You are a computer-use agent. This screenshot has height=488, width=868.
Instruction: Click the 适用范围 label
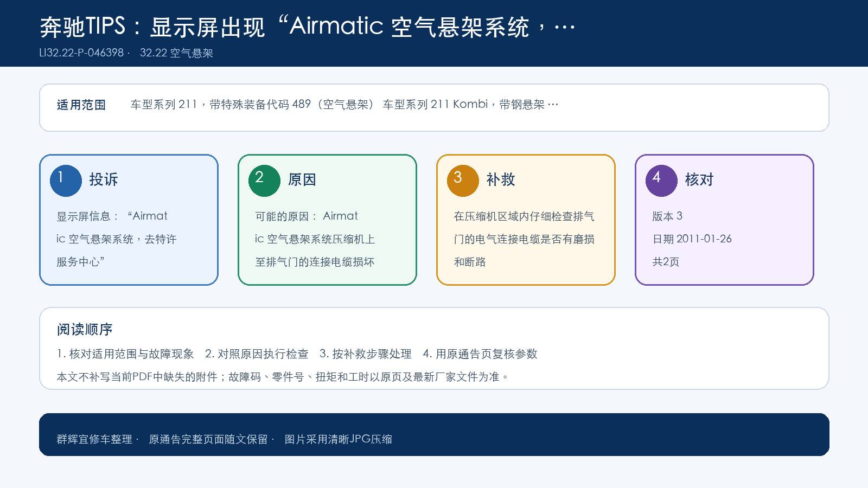click(81, 105)
